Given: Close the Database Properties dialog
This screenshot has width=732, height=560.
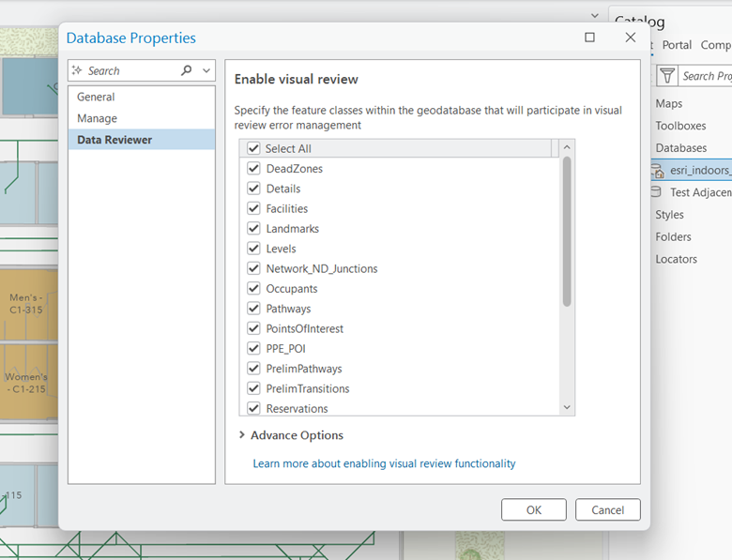Looking at the screenshot, I should pyautogui.click(x=631, y=38).
